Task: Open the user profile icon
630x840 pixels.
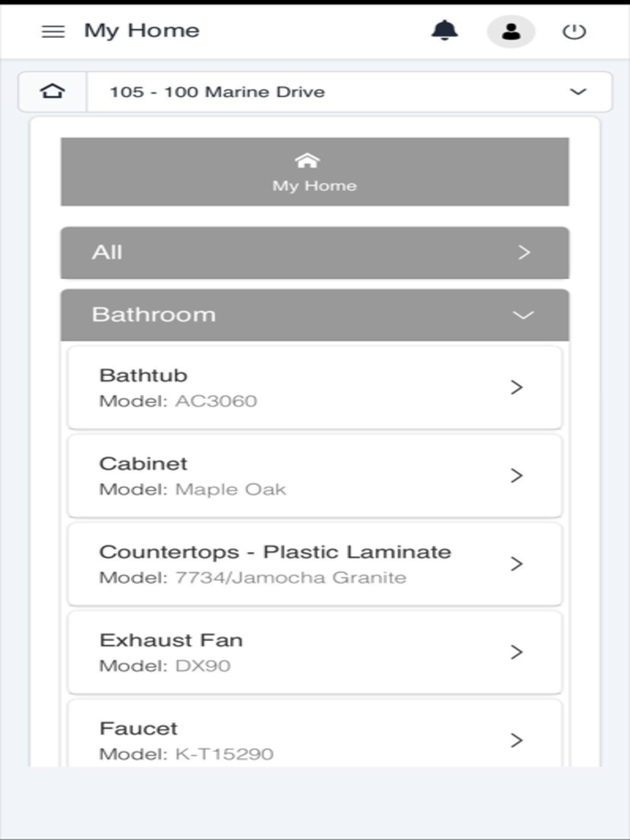Action: click(x=511, y=31)
